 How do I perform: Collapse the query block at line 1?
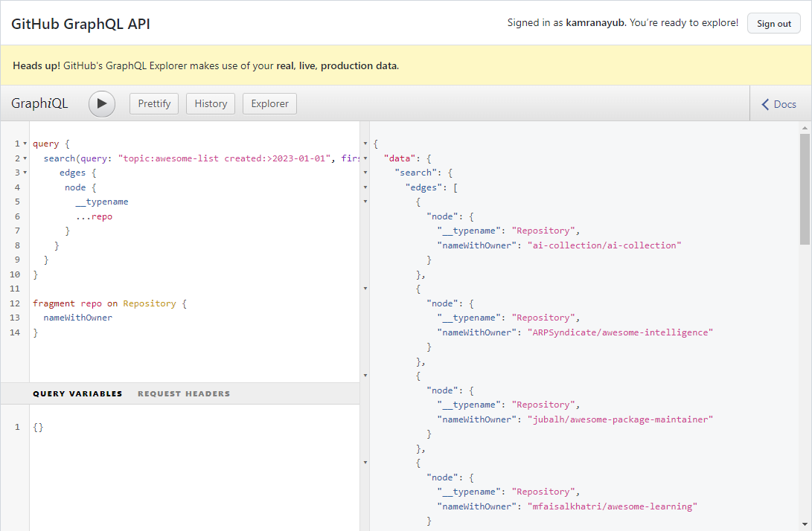(25, 144)
